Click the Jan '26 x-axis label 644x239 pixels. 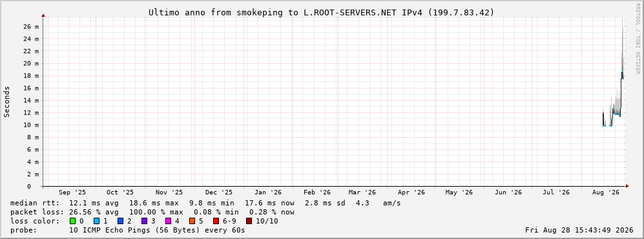point(268,192)
